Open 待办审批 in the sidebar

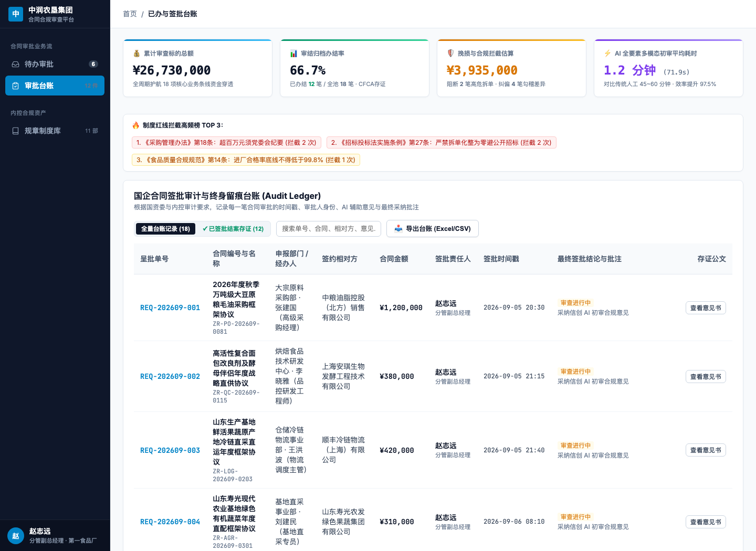(55, 64)
